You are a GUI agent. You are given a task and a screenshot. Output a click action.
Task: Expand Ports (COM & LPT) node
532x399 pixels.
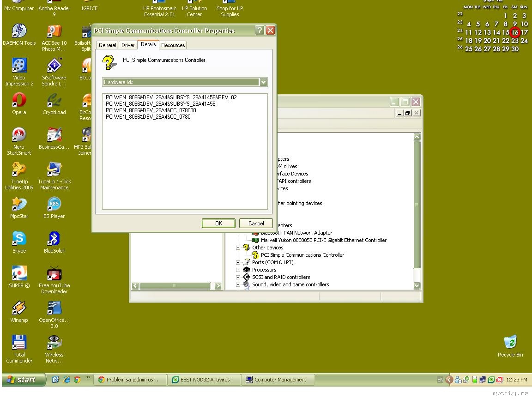(x=238, y=263)
